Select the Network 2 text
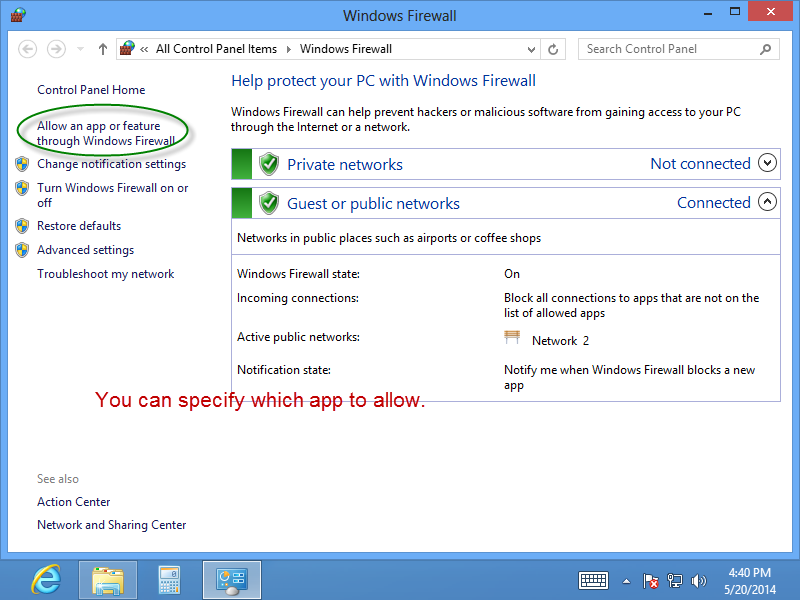The height and width of the screenshot is (600, 800). (560, 341)
